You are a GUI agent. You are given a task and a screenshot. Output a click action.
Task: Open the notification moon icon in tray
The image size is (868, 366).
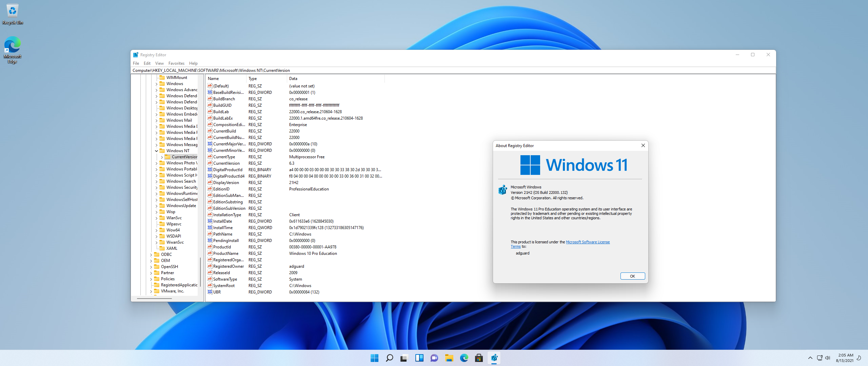(859, 358)
